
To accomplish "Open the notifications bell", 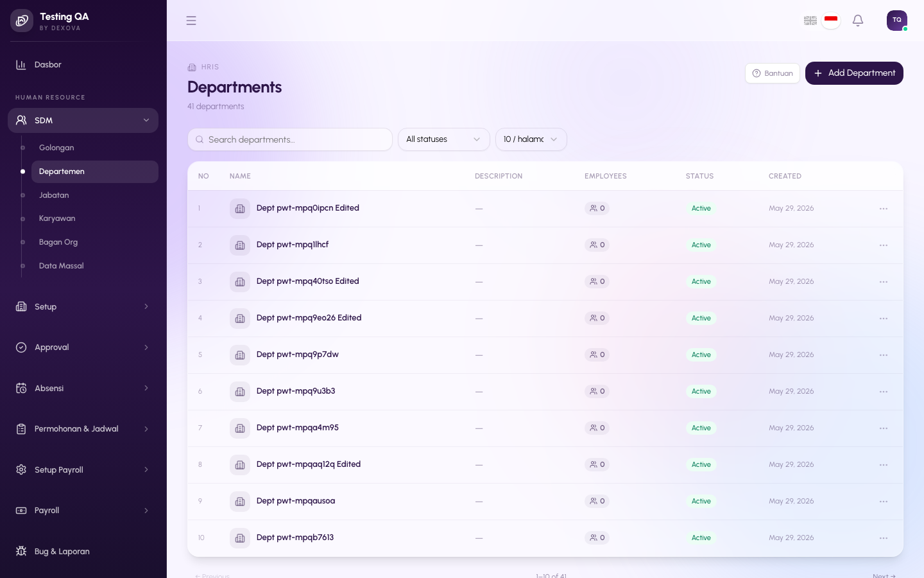I will 858,21.
